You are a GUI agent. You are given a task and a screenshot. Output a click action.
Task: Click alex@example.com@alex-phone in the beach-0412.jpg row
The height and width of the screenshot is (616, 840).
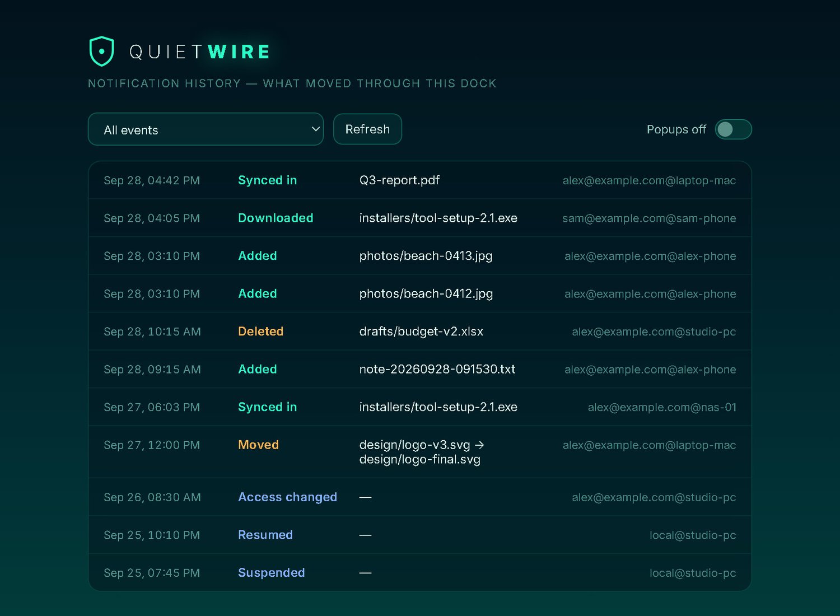(650, 293)
